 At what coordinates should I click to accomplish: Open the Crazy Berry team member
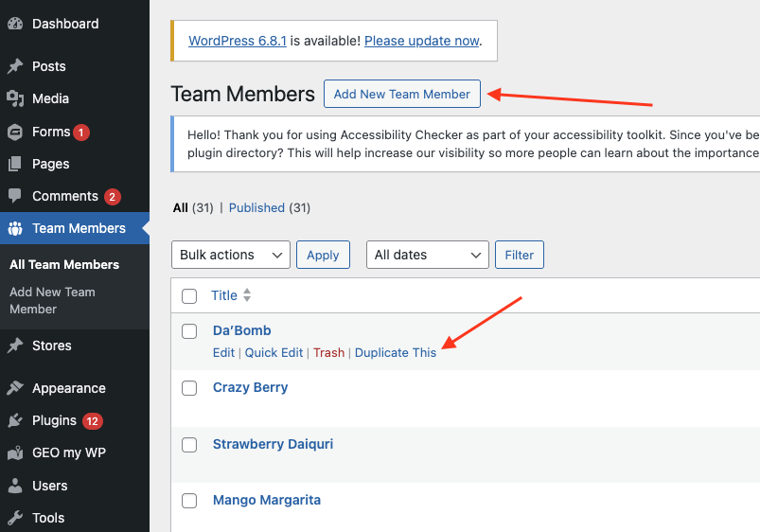(x=250, y=387)
